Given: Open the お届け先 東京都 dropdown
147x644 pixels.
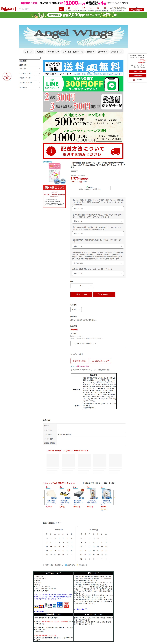Looking at the screenshot, I should [x=76, y=309].
